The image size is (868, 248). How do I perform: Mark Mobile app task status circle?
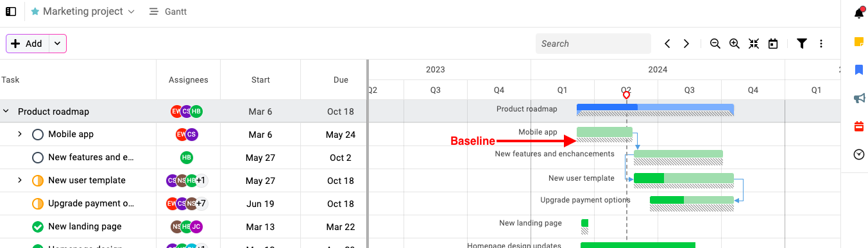tap(38, 135)
